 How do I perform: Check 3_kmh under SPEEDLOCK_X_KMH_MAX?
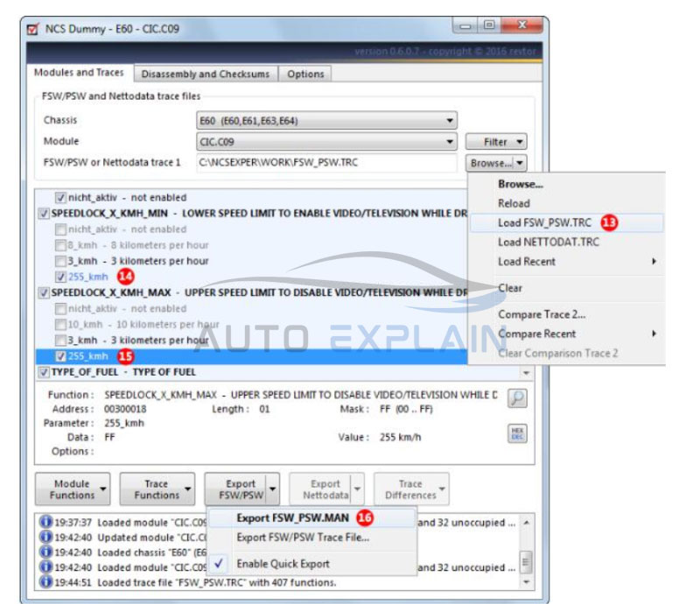tap(60, 341)
